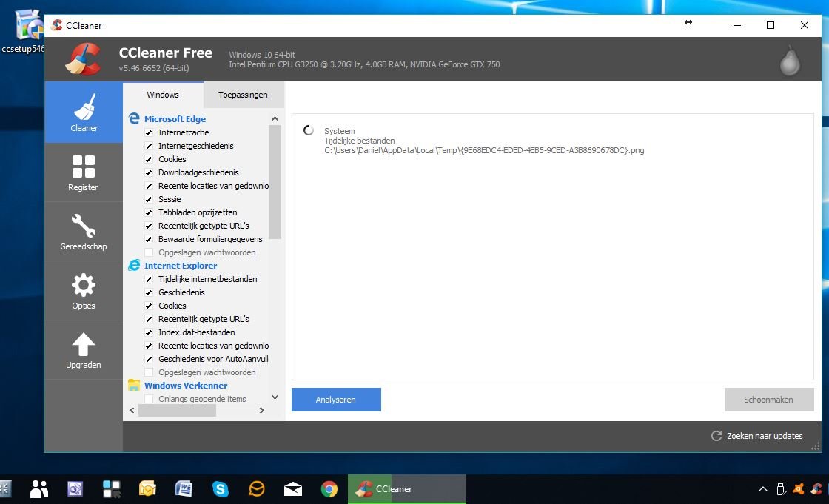This screenshot has width=829, height=504.
Task: Toggle Bewaarde formuliergegevens checkbox
Action: 149,239
